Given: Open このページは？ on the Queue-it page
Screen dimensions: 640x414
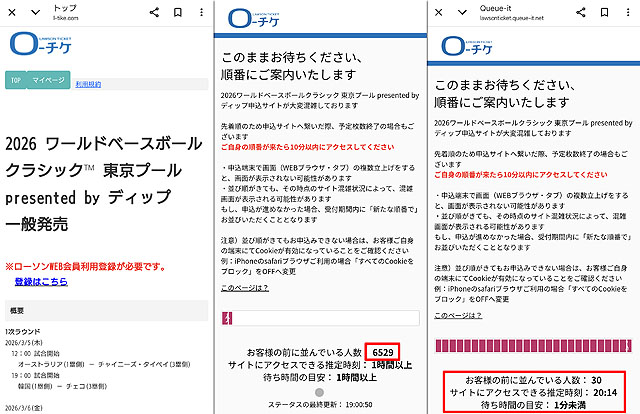Looking at the screenshot, I should [457, 314].
